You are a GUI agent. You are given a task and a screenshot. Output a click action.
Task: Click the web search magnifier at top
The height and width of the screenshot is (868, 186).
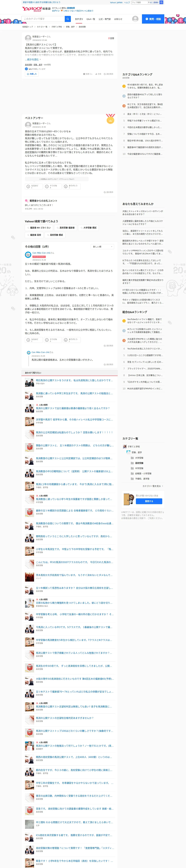[x=161, y=2]
